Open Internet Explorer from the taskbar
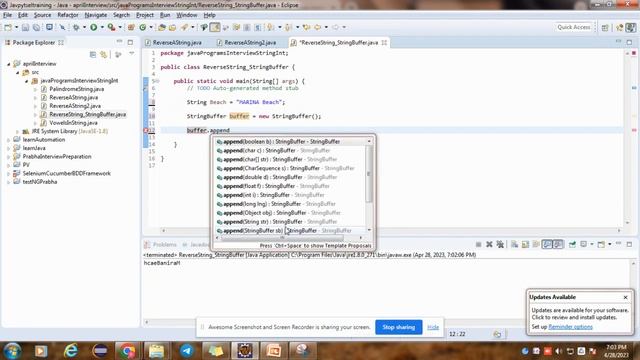640x360 pixels. [70, 351]
